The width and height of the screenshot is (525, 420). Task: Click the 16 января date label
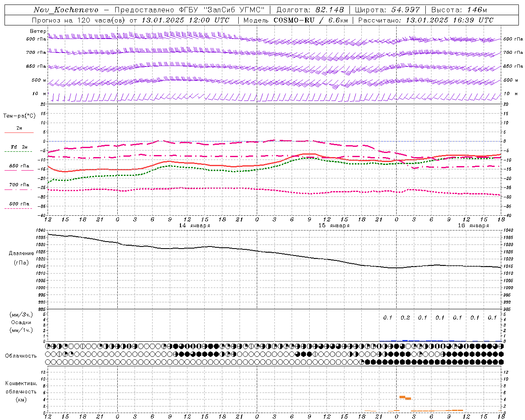point(473,226)
